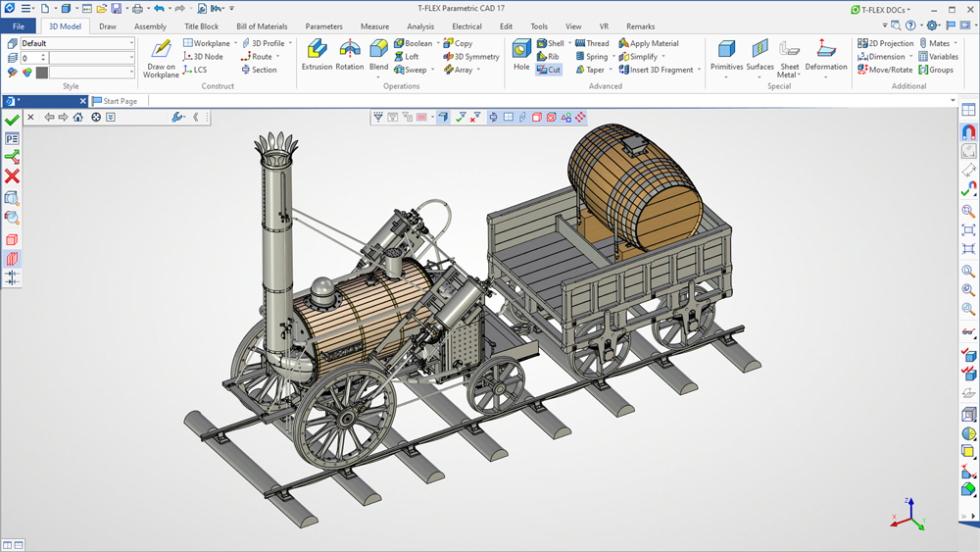Expand the Workplane dropdown arrow
Screen dimensions: 980x552
[x=235, y=43]
